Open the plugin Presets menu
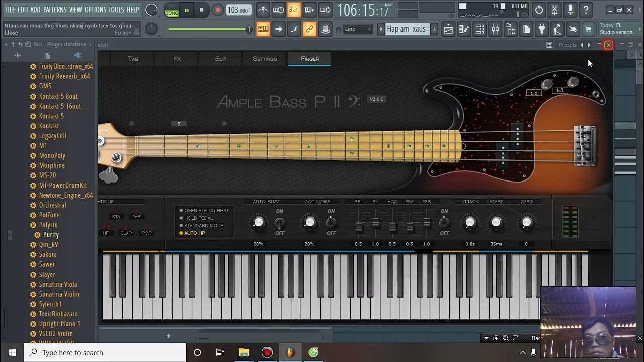Image resolution: width=644 pixels, height=362 pixels. [568, 45]
